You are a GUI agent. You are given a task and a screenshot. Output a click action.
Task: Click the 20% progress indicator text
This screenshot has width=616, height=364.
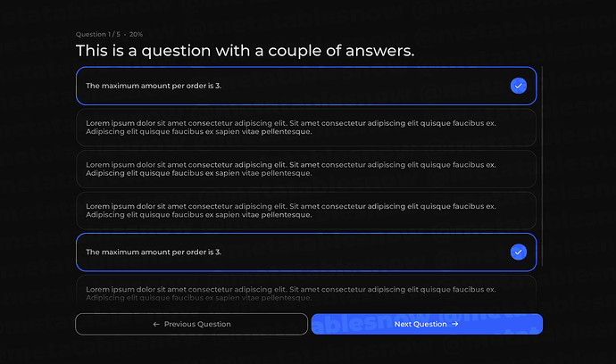coord(136,34)
